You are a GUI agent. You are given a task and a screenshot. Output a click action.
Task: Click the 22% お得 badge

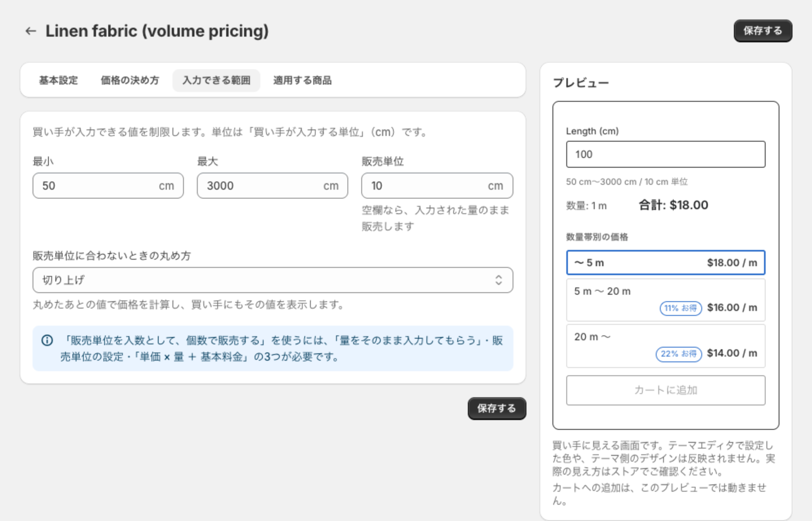click(x=679, y=354)
